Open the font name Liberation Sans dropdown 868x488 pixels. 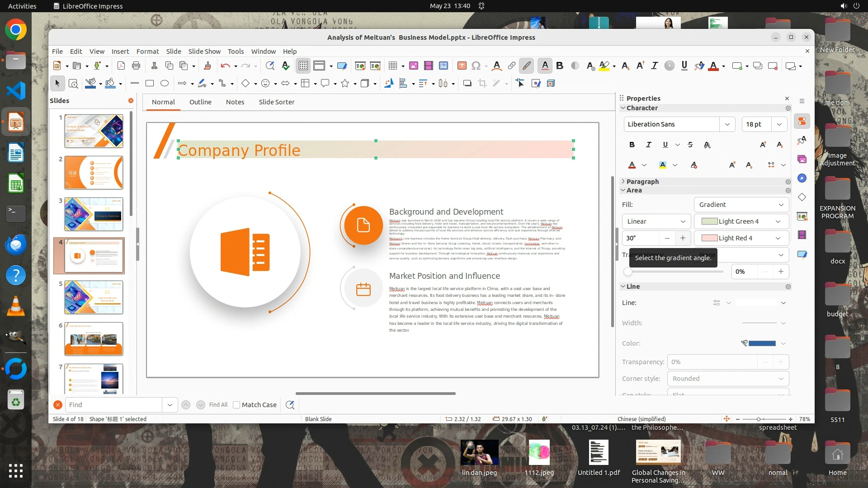(727, 124)
